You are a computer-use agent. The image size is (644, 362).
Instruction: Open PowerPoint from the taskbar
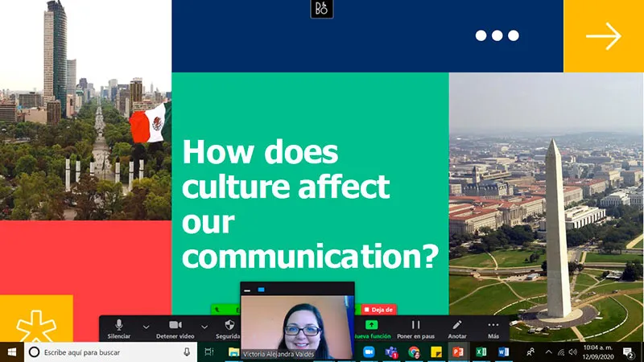coord(458,352)
